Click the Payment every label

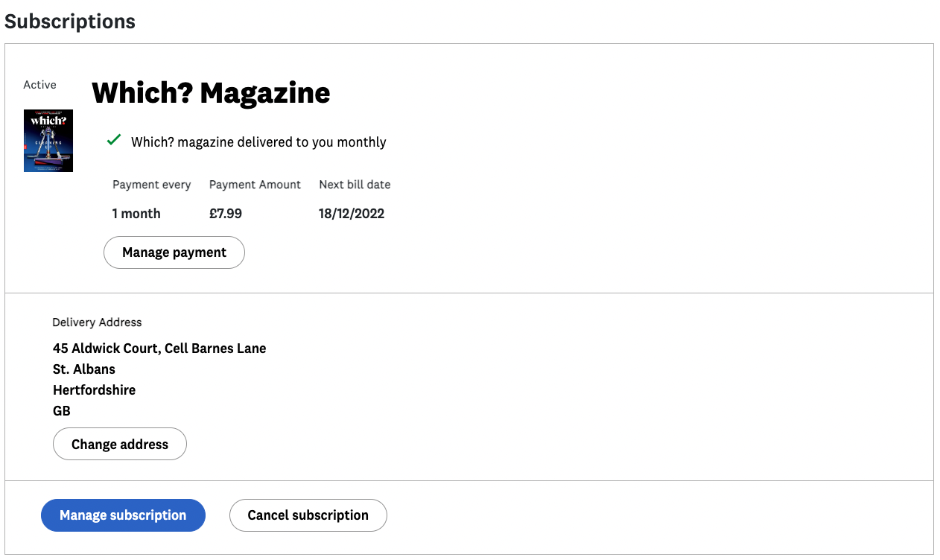point(151,185)
